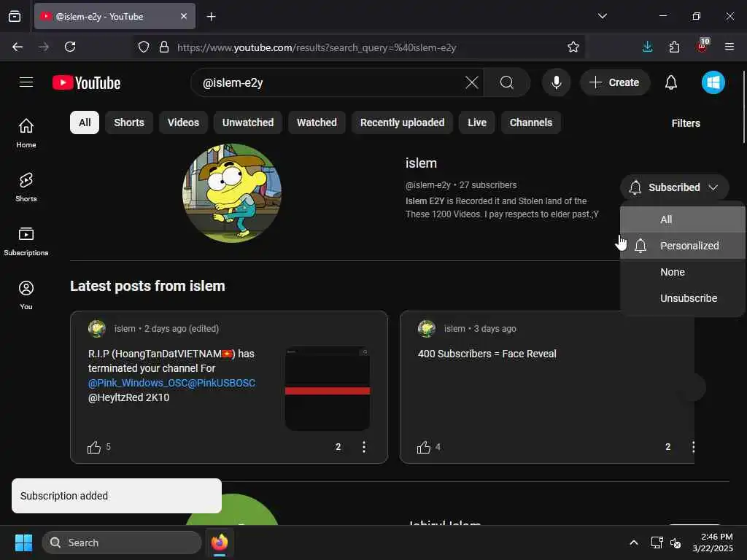Filter results by Channels chip
This screenshot has width=747, height=560.
(x=531, y=122)
